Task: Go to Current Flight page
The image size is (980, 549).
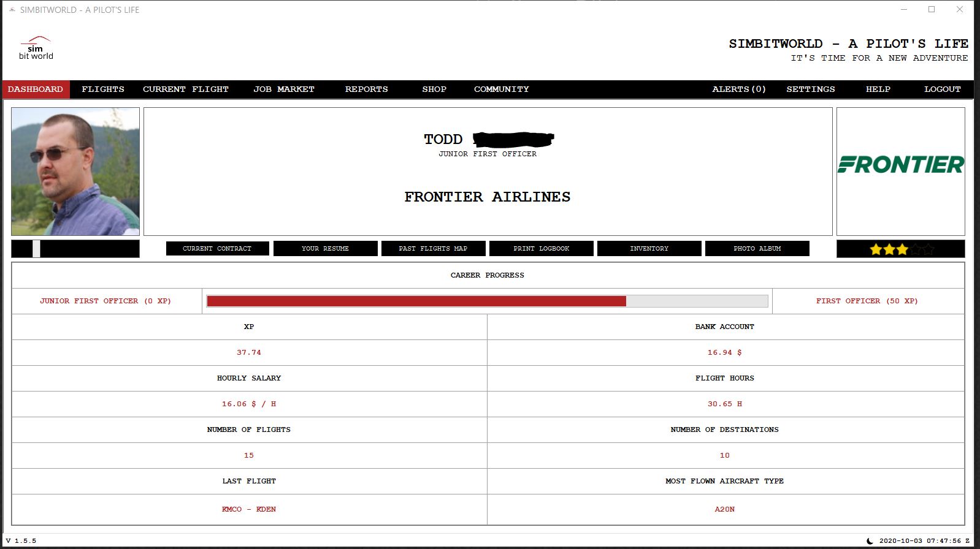Action: [x=186, y=89]
